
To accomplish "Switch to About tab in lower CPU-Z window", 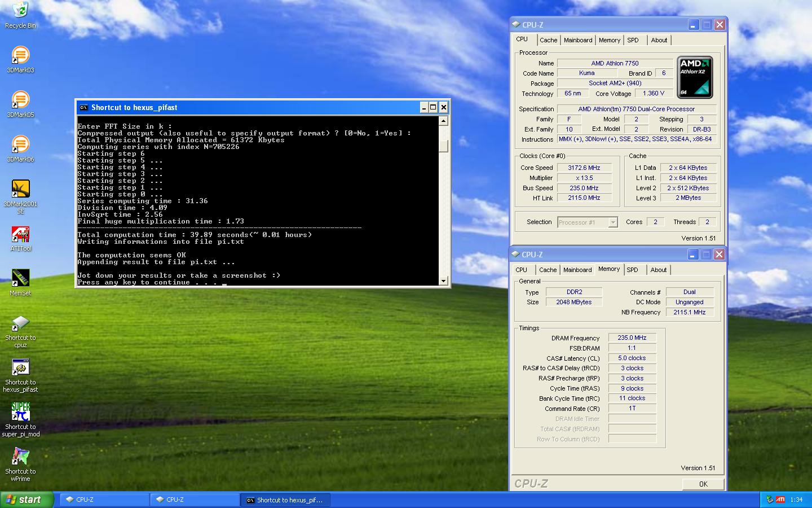I will pos(659,270).
